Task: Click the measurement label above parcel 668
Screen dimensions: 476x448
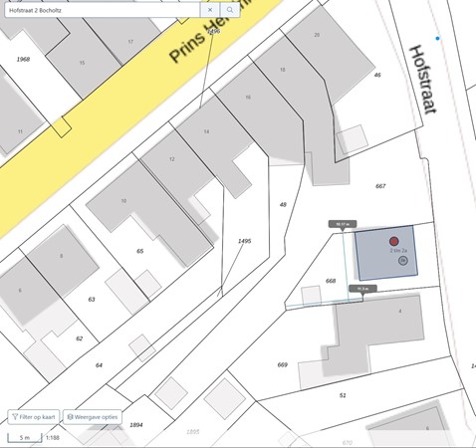Action: click(x=343, y=224)
